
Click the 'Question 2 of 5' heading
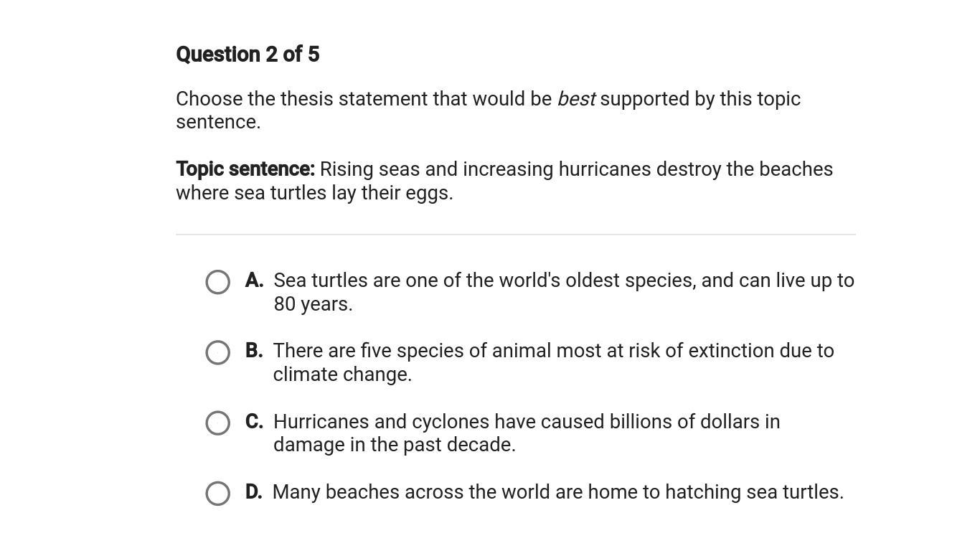(248, 55)
